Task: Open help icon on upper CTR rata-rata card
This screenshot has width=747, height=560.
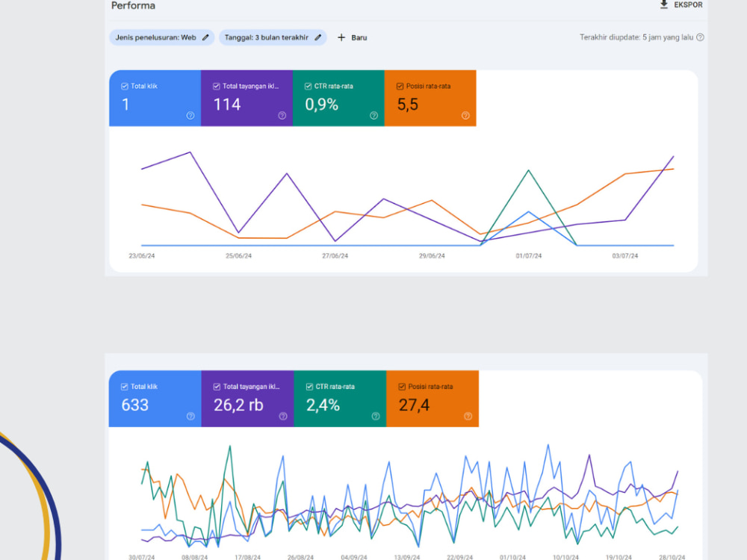Action: click(x=374, y=115)
